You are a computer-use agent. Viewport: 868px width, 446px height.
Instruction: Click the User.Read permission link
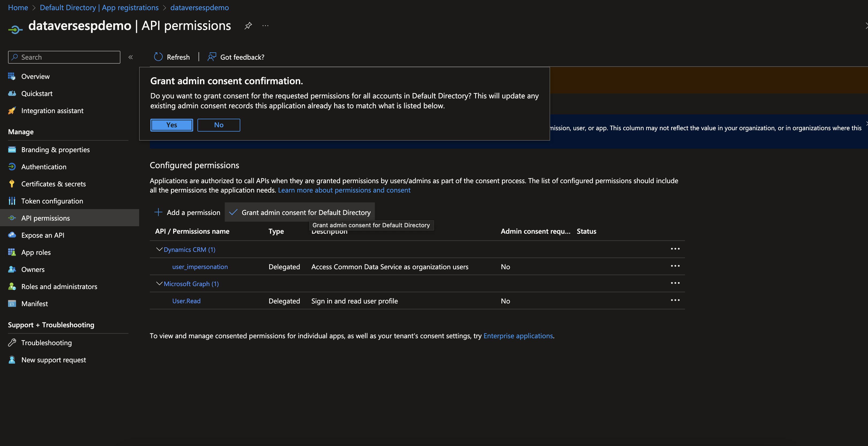tap(186, 301)
